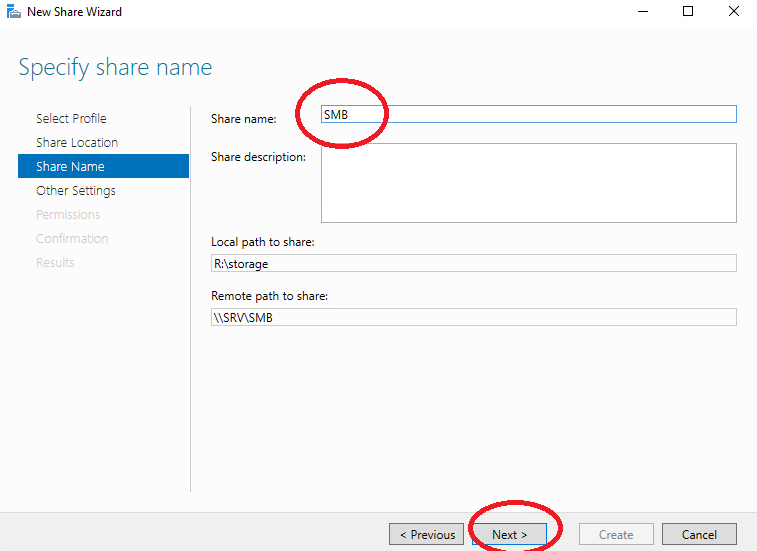Click the Remote path to share field

coord(474,317)
